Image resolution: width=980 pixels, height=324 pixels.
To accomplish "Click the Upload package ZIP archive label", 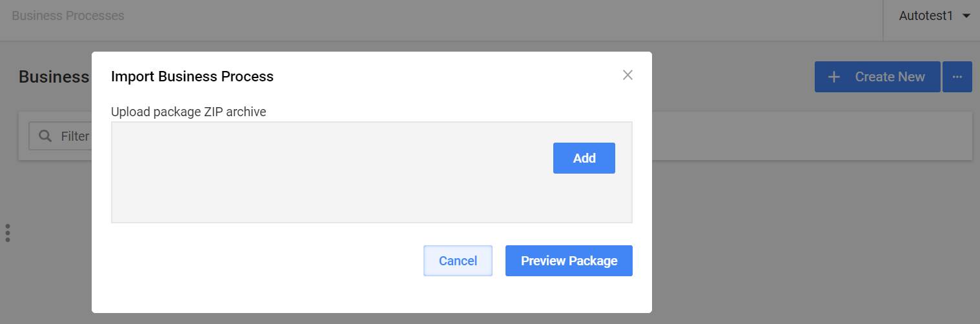I will pyautogui.click(x=189, y=112).
